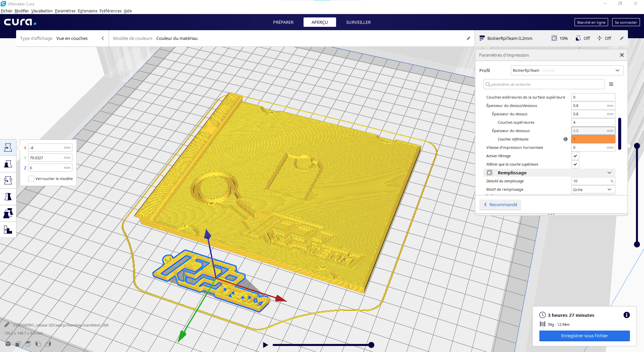Open the Profil dropdown
The image size is (644, 352).
567,70
